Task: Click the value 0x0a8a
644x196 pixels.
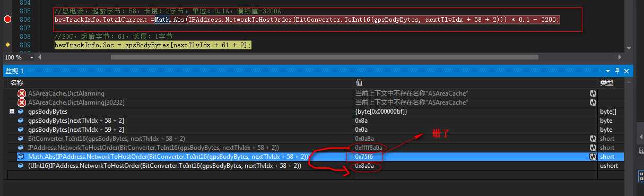Action: click(364, 139)
